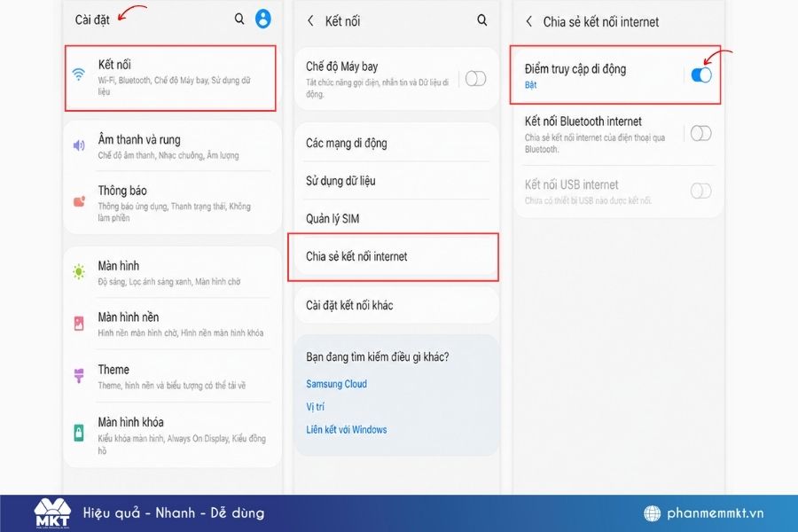Click the Kết nối screen title
This screenshot has width=798, height=532.
(x=342, y=21)
